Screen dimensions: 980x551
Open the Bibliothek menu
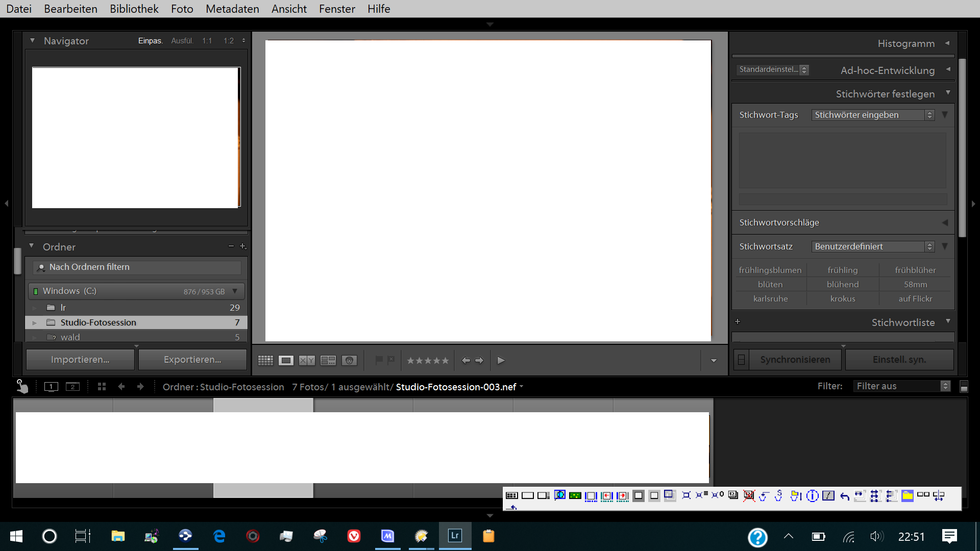134,9
